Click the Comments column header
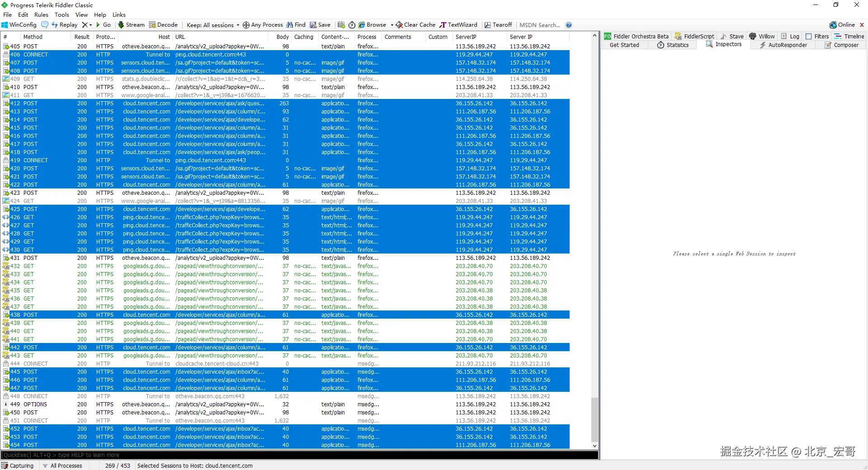This screenshot has height=470, width=868. click(403, 37)
